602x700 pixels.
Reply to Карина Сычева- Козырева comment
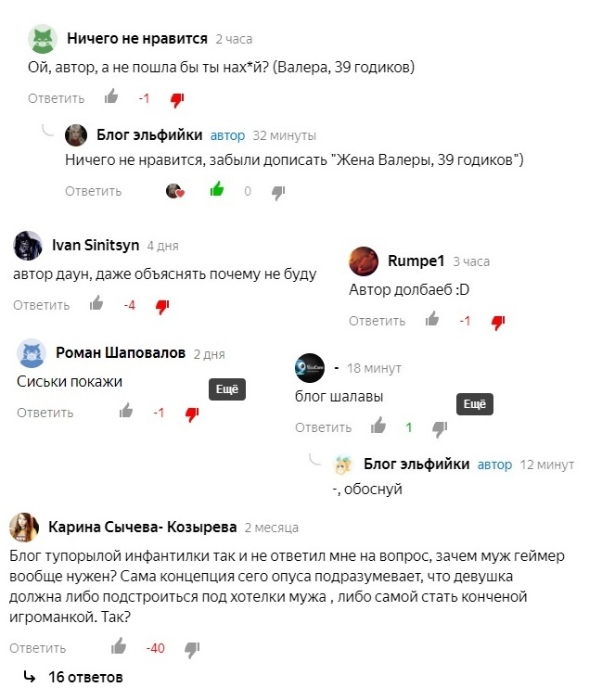click(x=37, y=648)
